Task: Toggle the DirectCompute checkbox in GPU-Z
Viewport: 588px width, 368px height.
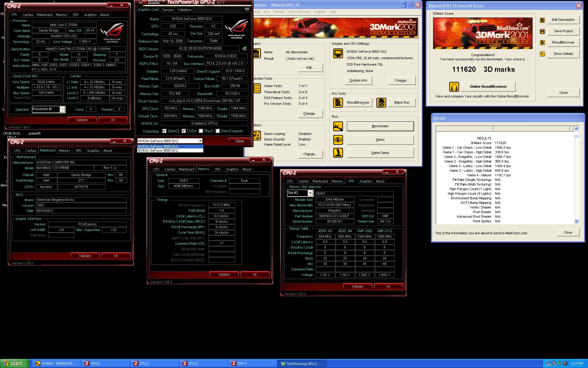Action: tap(218, 131)
